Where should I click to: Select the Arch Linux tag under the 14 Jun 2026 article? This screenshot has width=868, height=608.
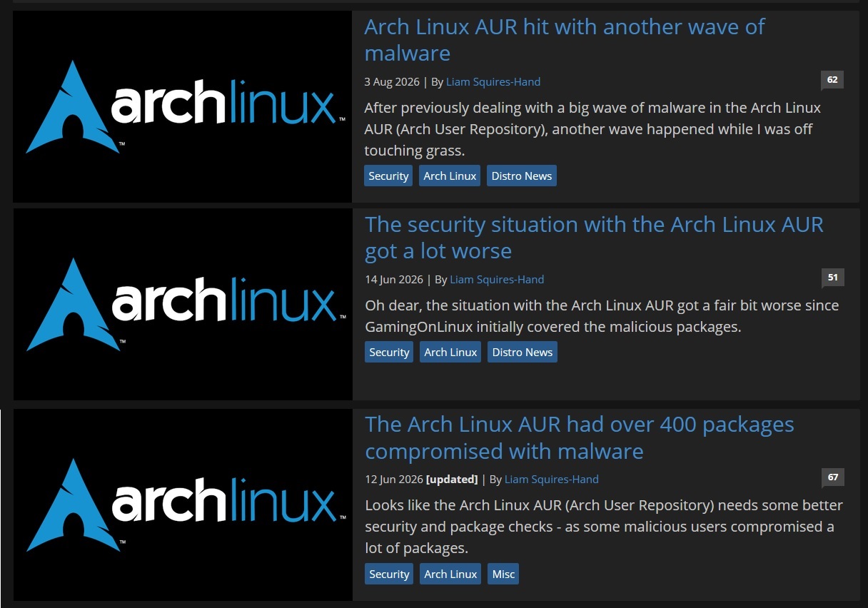450,352
